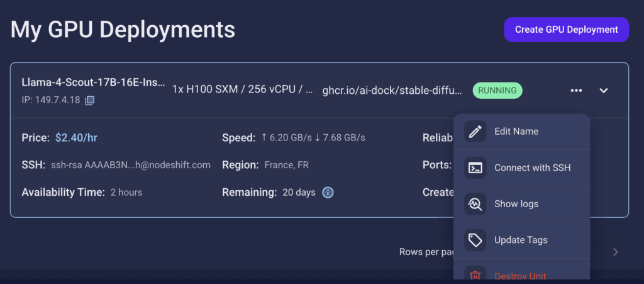Select Destroy Unit menu option
Image resolution: width=644 pixels, height=284 pixels.
point(521,273)
